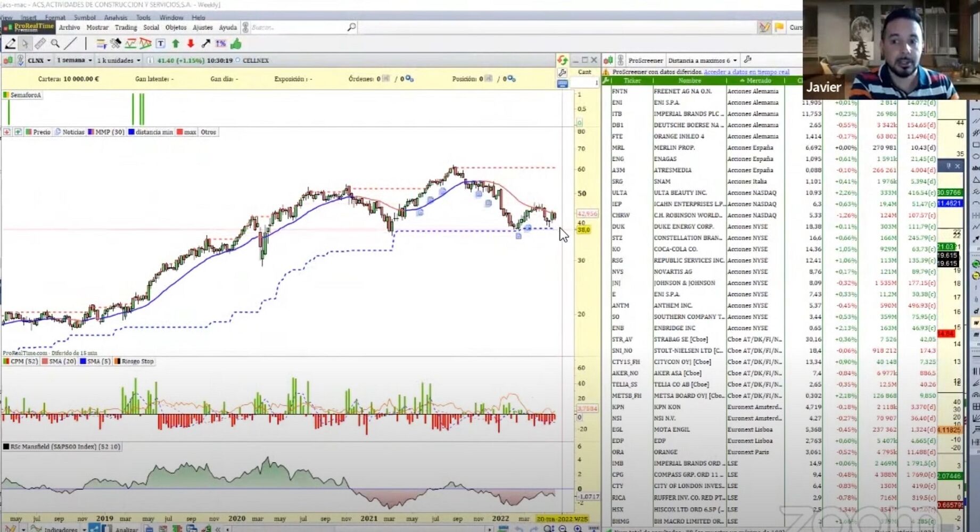Open Distancia a maximos screener dropdown
Viewport: 980px width, 532px height.
coord(703,61)
